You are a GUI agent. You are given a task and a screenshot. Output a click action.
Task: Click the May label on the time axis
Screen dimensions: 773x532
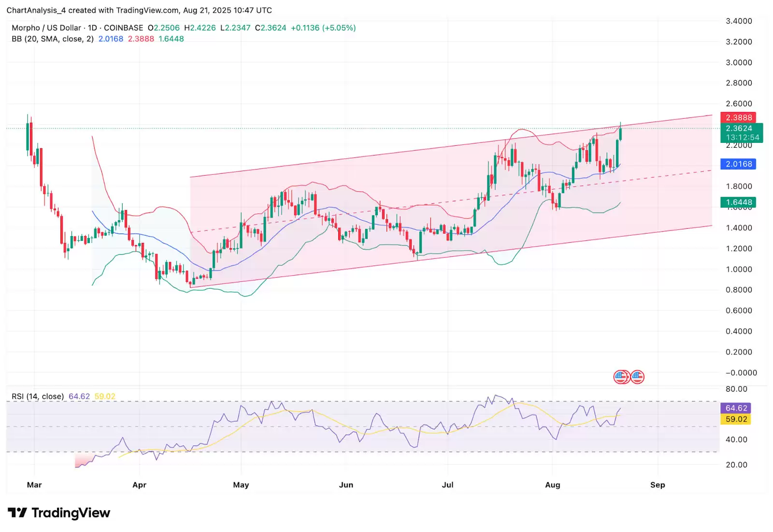click(x=241, y=485)
